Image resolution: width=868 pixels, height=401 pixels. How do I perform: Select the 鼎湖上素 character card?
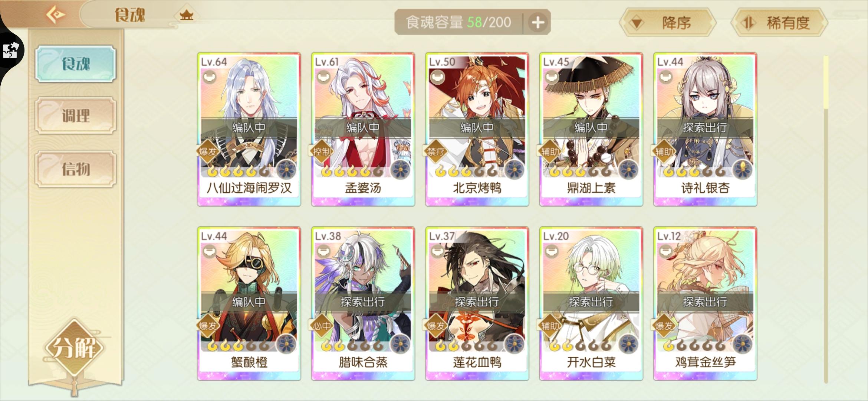tap(591, 129)
